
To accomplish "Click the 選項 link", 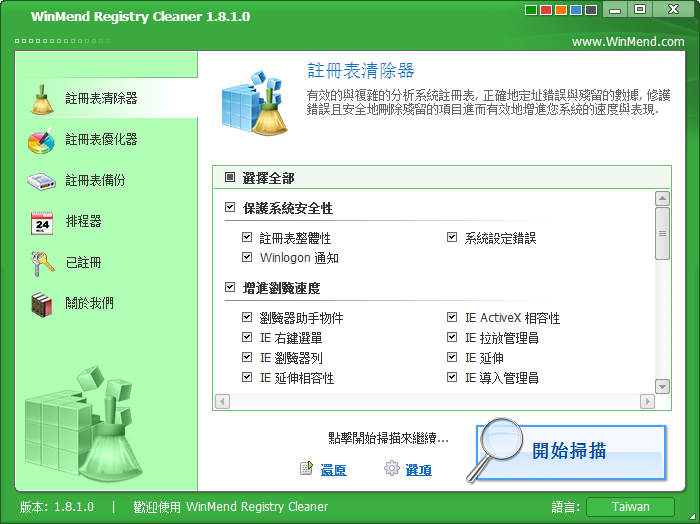I will 418,470.
